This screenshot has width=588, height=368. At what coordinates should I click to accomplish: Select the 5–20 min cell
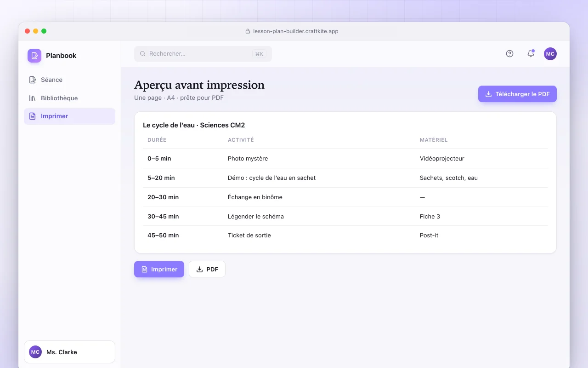tap(161, 178)
